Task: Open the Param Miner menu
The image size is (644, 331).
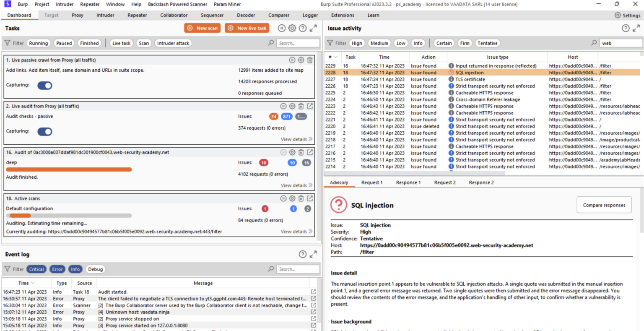Action: point(227,4)
